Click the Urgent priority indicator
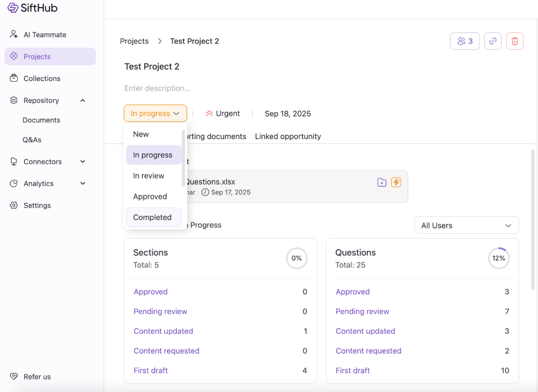538x392 pixels. 223,114
